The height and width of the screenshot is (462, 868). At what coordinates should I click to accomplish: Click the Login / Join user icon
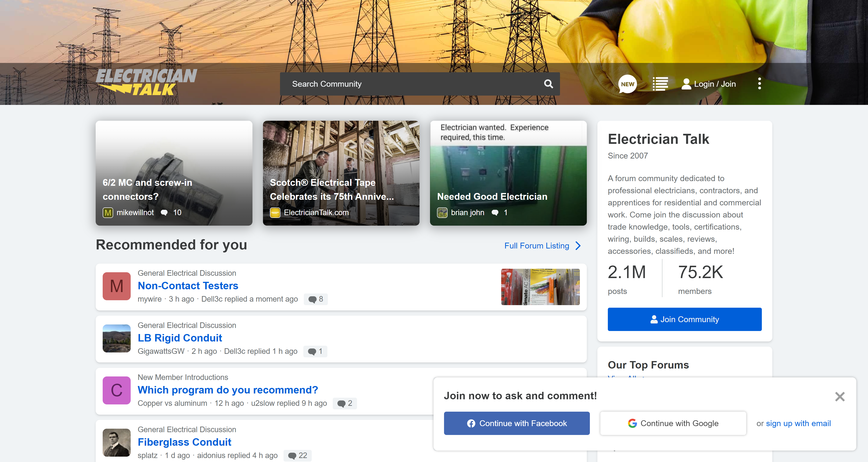pos(686,84)
